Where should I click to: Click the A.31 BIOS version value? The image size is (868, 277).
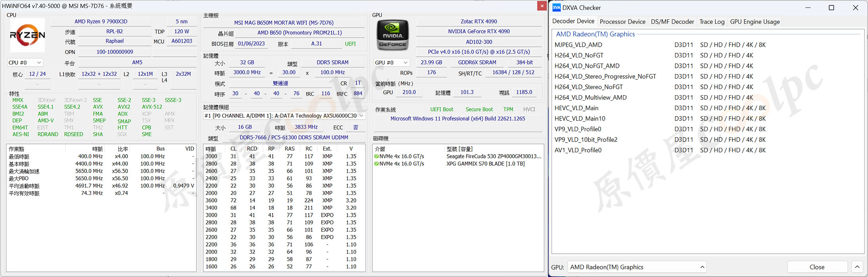[316, 44]
